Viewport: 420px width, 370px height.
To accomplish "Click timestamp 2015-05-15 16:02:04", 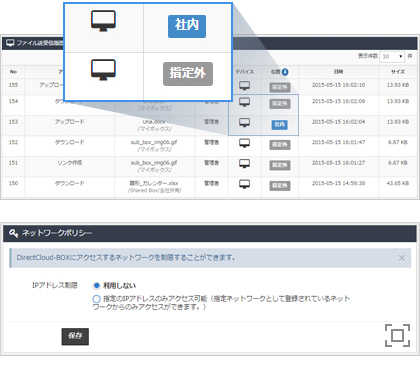I will click(x=338, y=122).
